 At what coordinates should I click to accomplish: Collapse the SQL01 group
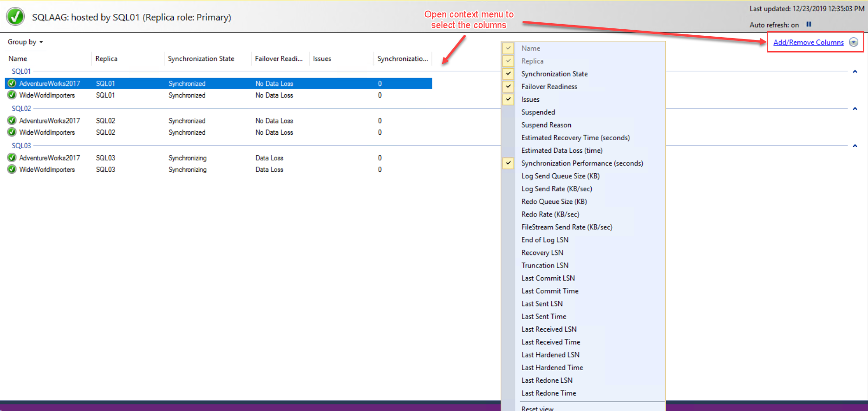[855, 72]
